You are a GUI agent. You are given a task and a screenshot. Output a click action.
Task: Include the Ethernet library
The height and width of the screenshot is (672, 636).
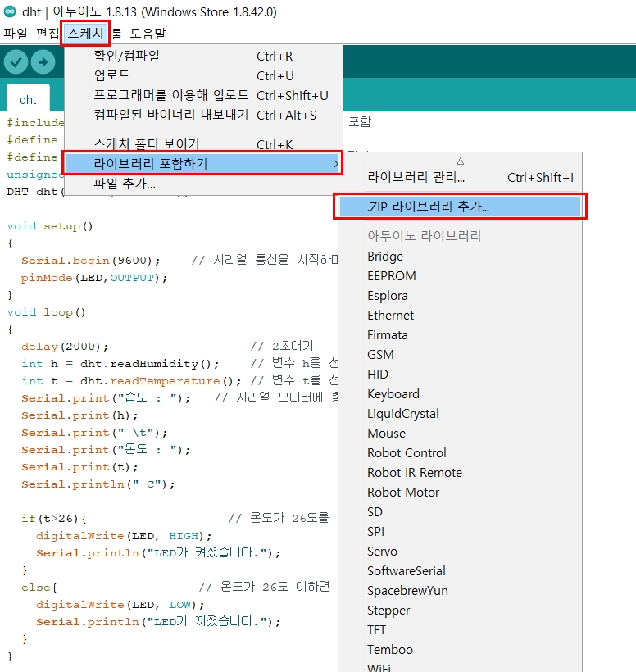(461, 316)
